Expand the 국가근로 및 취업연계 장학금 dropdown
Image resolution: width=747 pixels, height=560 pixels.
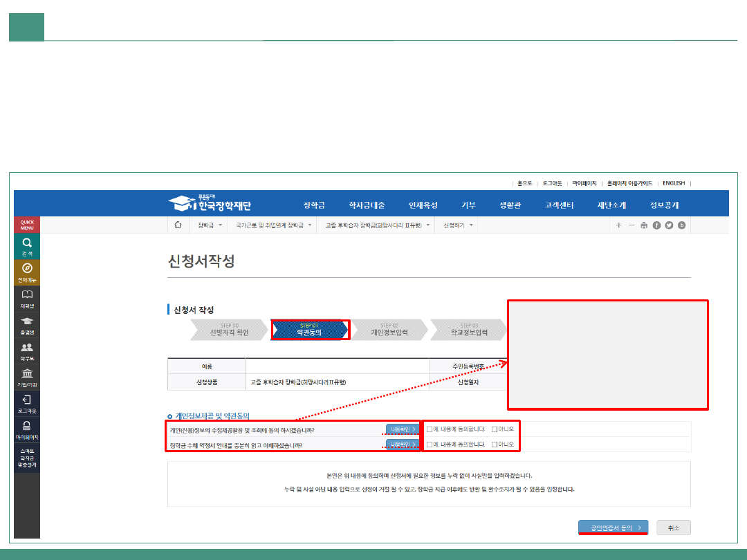pos(309,225)
